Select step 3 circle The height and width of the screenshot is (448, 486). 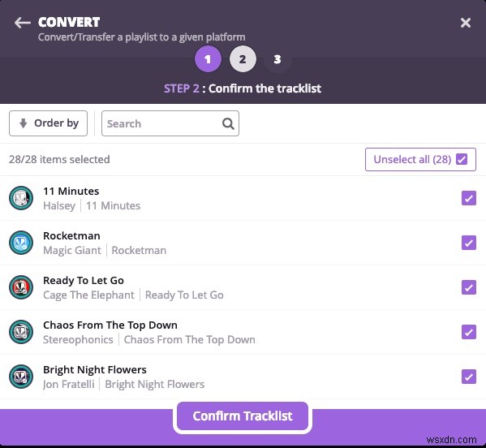(x=277, y=59)
